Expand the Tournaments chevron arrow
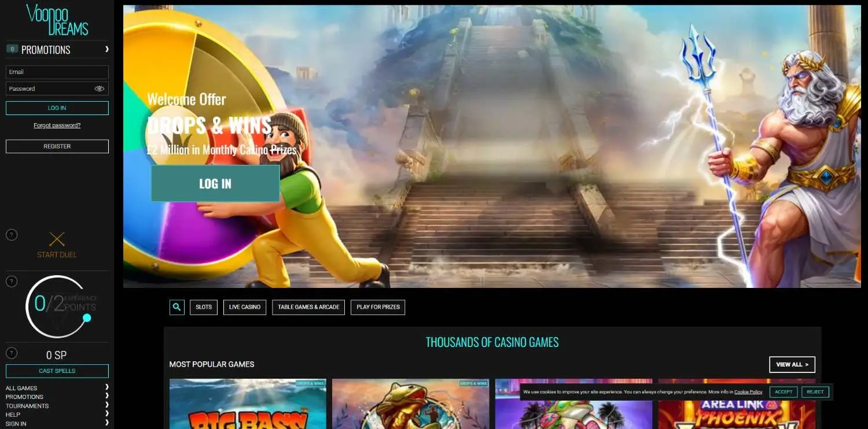The height and width of the screenshot is (429, 868). tap(106, 405)
